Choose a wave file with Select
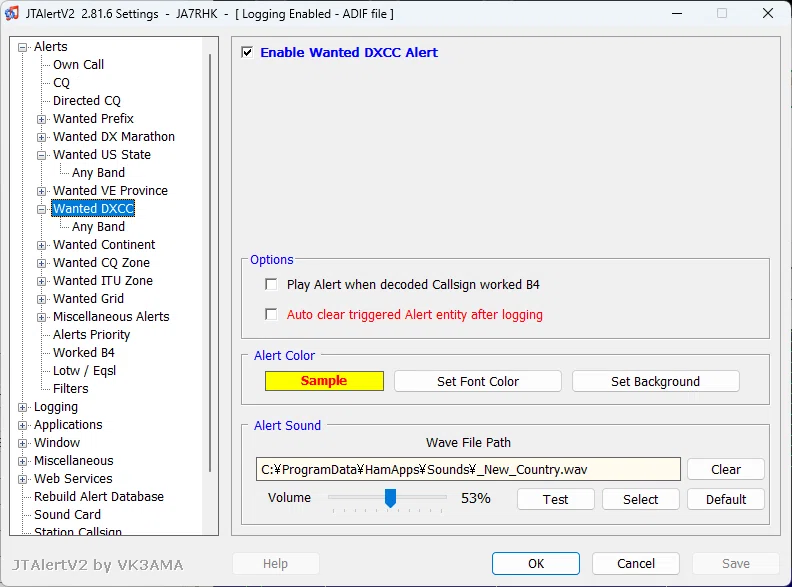Image resolution: width=792 pixels, height=587 pixels. (x=640, y=500)
